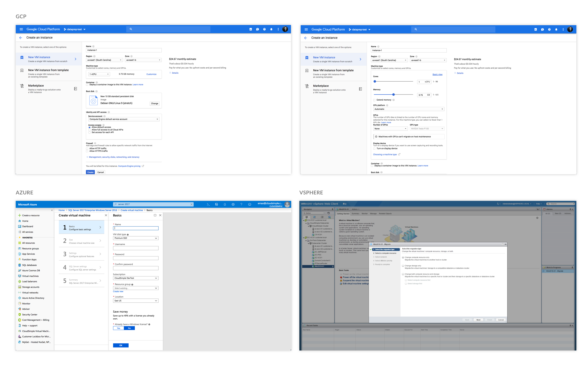Open the GCP Service account dropdown

[124, 119]
